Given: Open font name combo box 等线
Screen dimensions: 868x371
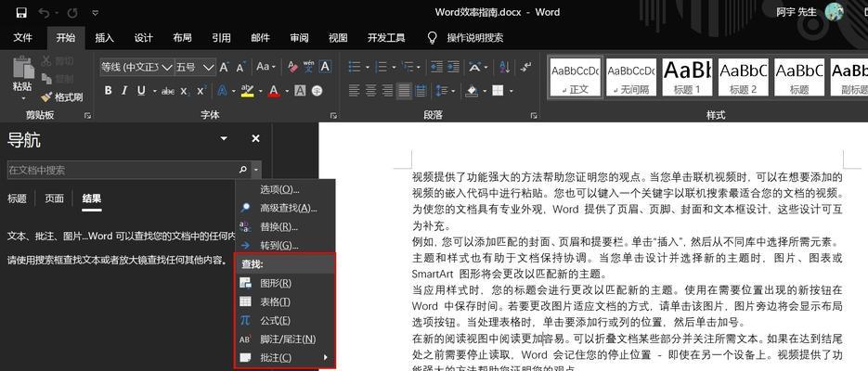Looking at the screenshot, I should [x=136, y=68].
